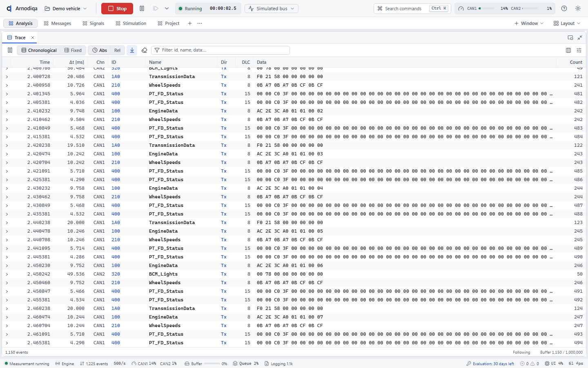Click the Engine status indicator

click(65, 364)
